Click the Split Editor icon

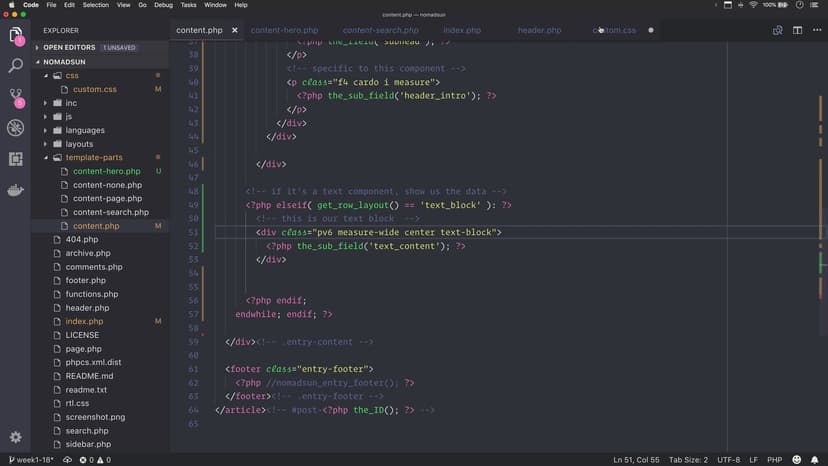[797, 30]
